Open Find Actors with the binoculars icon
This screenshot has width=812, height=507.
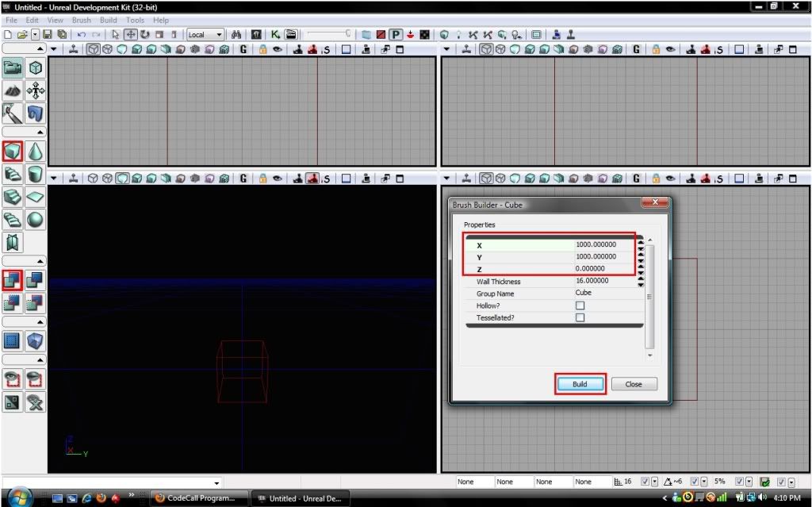click(x=236, y=34)
